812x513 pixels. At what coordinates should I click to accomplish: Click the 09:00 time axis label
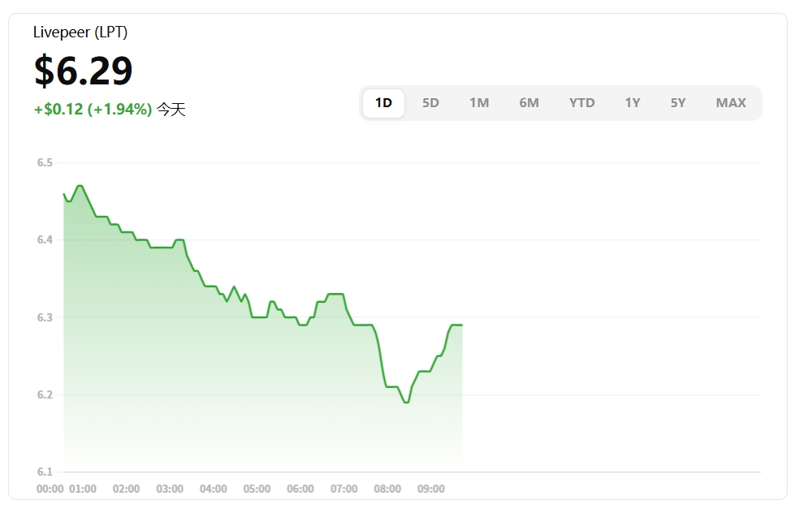[431, 489]
